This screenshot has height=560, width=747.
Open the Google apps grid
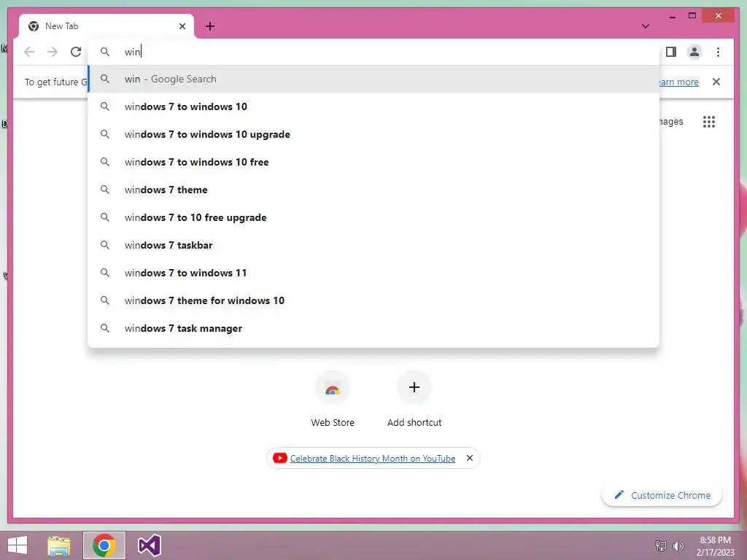click(709, 122)
